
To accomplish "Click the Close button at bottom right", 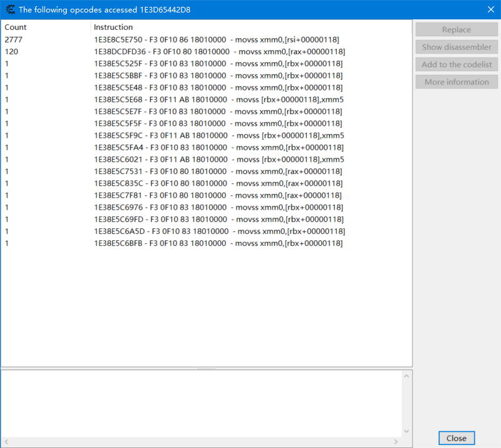I will coord(456,438).
